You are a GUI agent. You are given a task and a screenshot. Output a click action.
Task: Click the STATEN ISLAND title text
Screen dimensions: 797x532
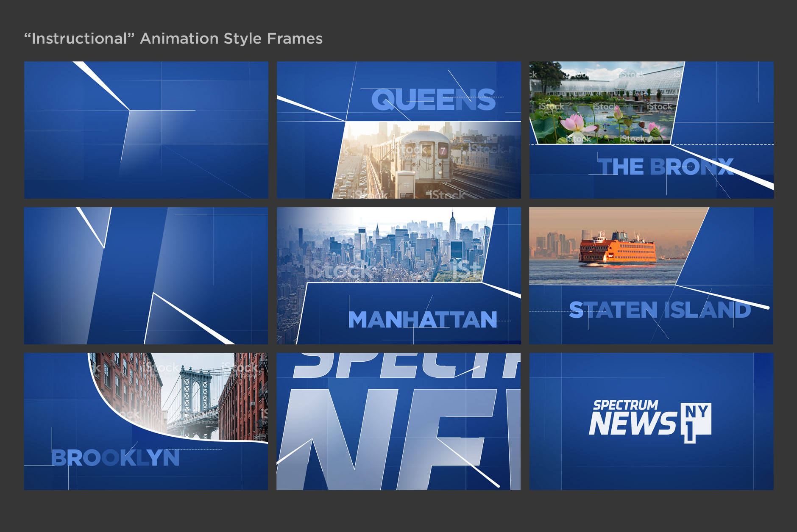click(x=660, y=310)
